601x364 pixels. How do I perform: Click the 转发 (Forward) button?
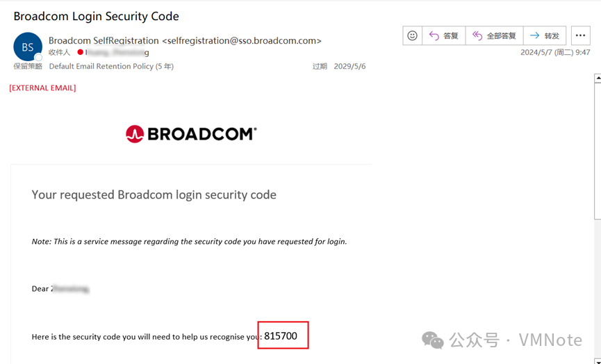tap(545, 35)
